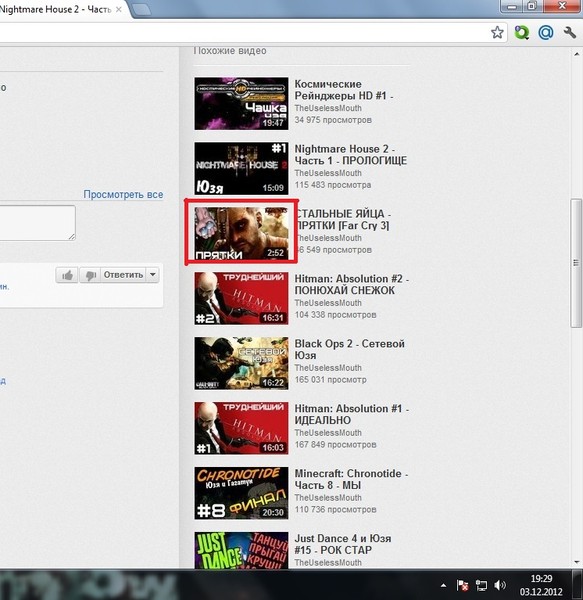Screen dimensions: 583x600
Task: Click the blue @ mail extension icon
Action: tap(546, 33)
